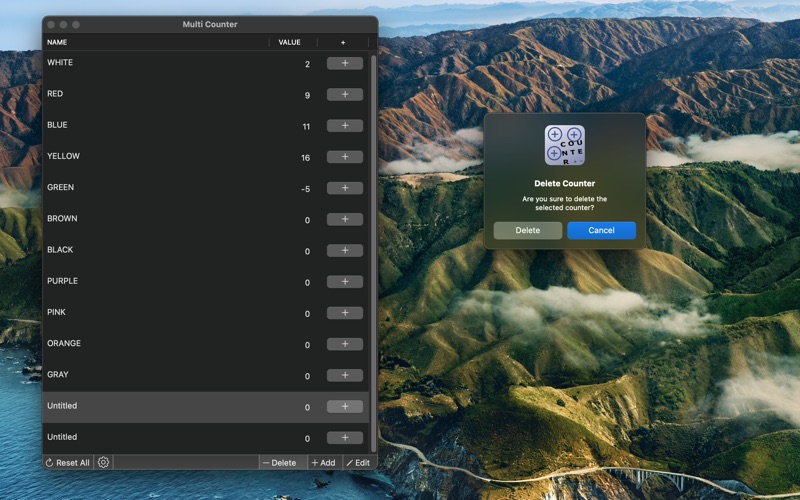Click the settings gear icon

point(103,463)
